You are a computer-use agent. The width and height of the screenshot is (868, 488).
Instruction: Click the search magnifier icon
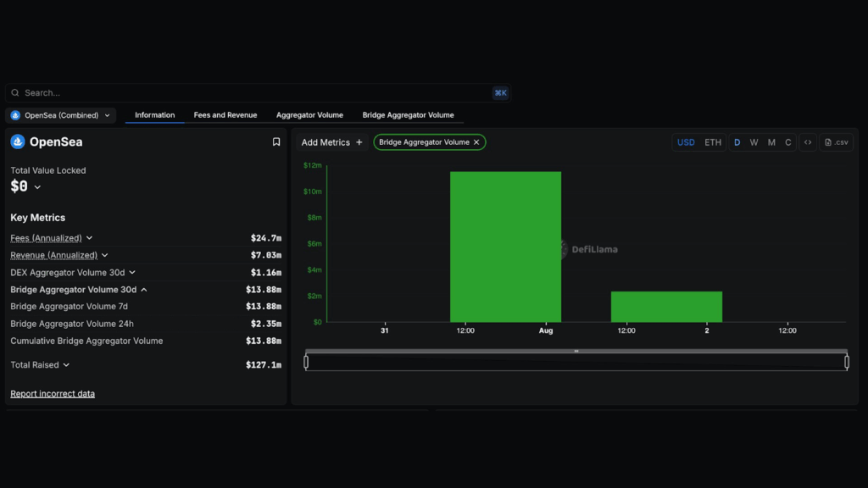coord(15,93)
